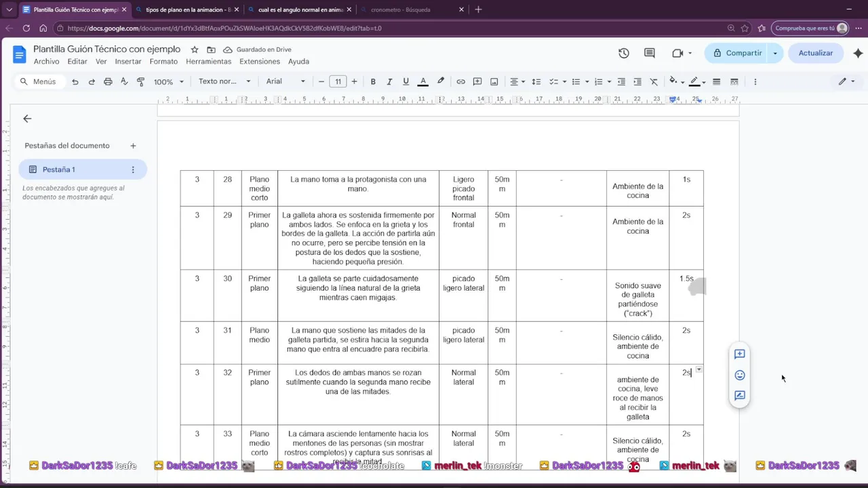Viewport: 868px width, 488px height.
Task: Open the Texto normal paragraph style dropdown
Action: point(224,81)
